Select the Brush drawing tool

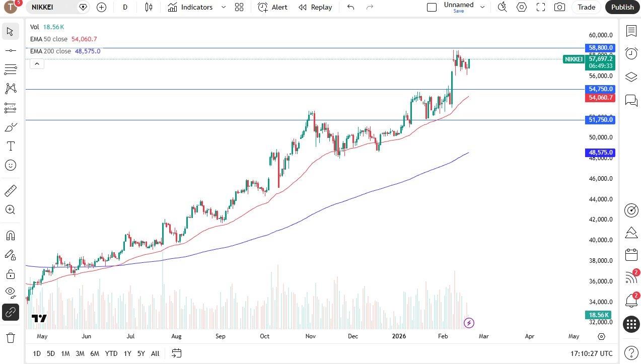[x=11, y=127]
